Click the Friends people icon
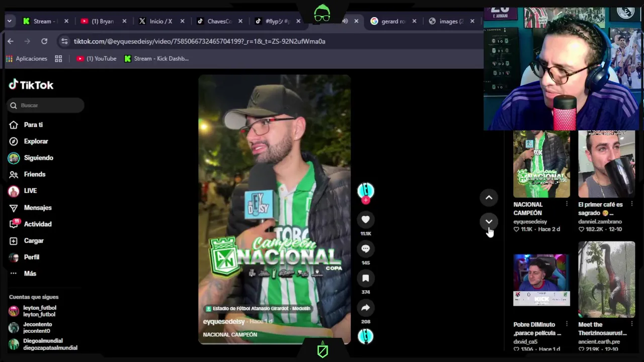Image resolution: width=644 pixels, height=362 pixels. pos(14,174)
